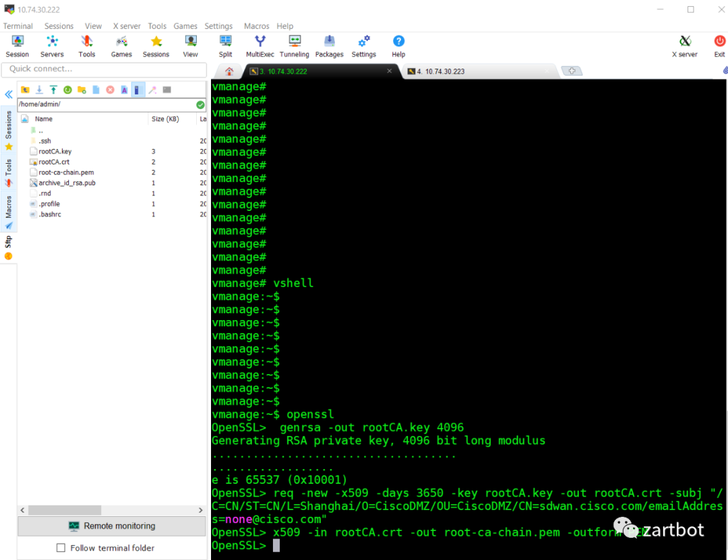
Task: Click the horizontal scrollbar in file list
Action: (x=65, y=510)
